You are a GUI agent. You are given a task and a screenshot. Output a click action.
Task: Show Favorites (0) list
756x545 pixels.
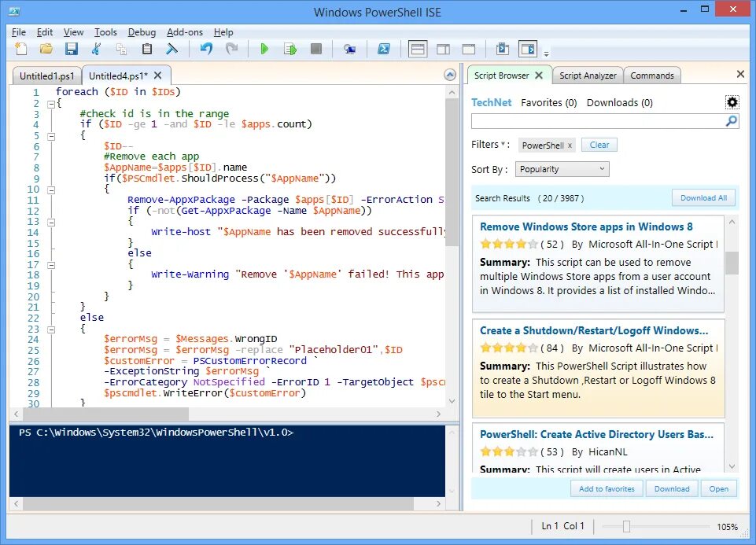tap(548, 103)
